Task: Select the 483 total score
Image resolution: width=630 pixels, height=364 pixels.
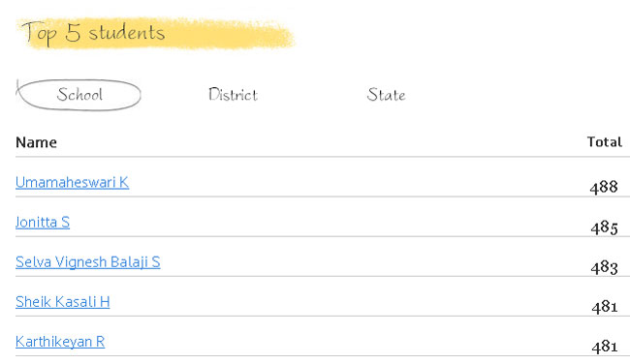Action: click(x=604, y=267)
